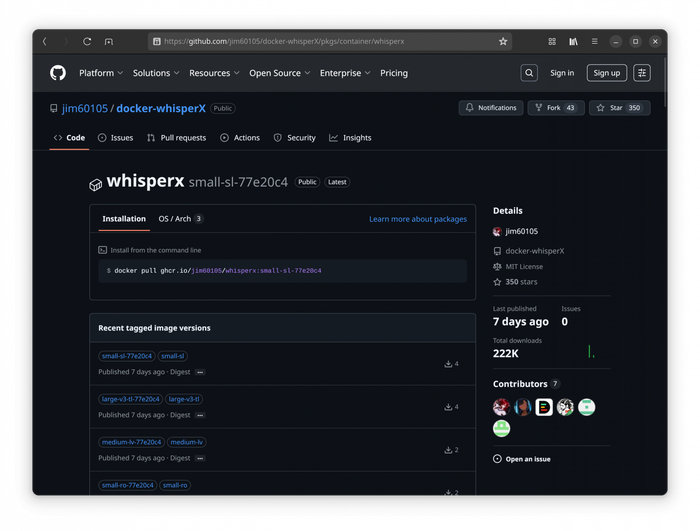Viewport: 700px width, 531px height.
Task: Expand digest details for small-sl-77e20c4
Action: pyautogui.click(x=200, y=372)
